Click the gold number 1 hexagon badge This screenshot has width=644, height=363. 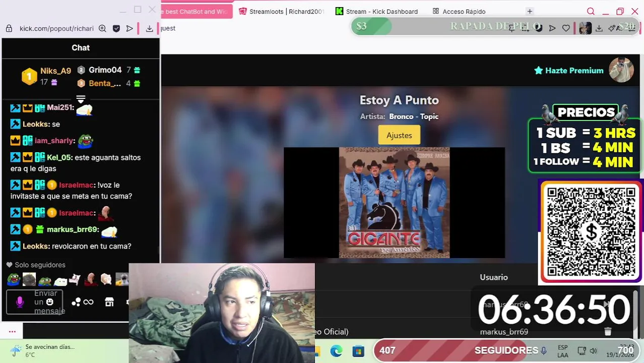coord(29,77)
